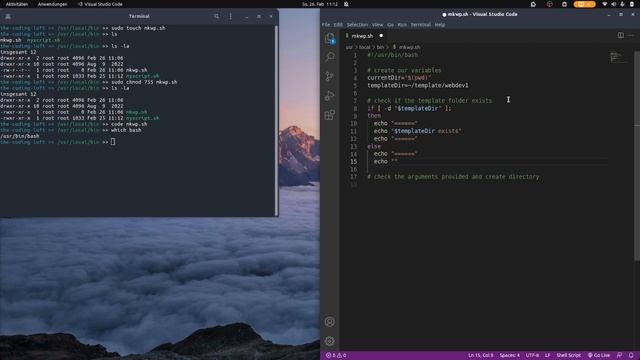Click the Terminal command prompt cursor
The height and width of the screenshot is (360, 640).
click(x=113, y=142)
